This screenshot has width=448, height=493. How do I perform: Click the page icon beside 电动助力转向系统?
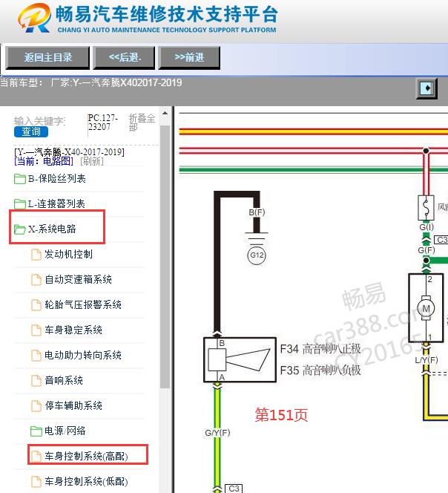click(x=36, y=356)
